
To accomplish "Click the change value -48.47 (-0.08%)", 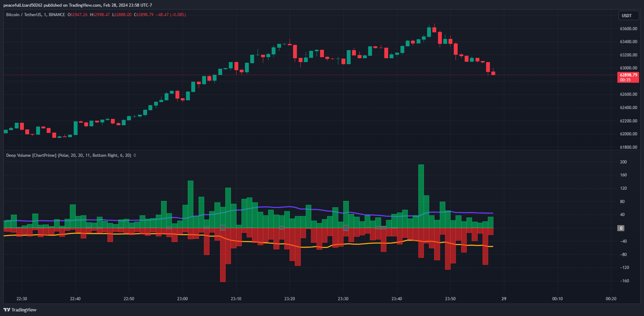I will point(171,15).
